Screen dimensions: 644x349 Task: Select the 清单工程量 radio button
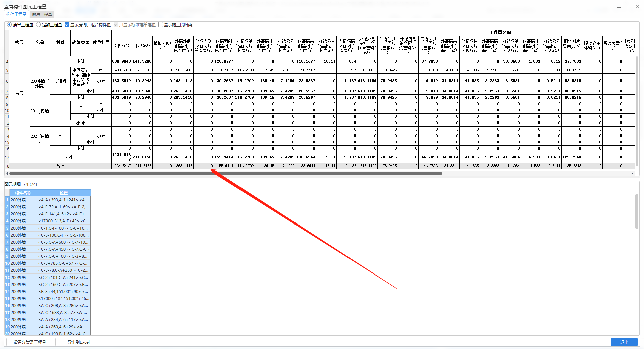coord(20,24)
